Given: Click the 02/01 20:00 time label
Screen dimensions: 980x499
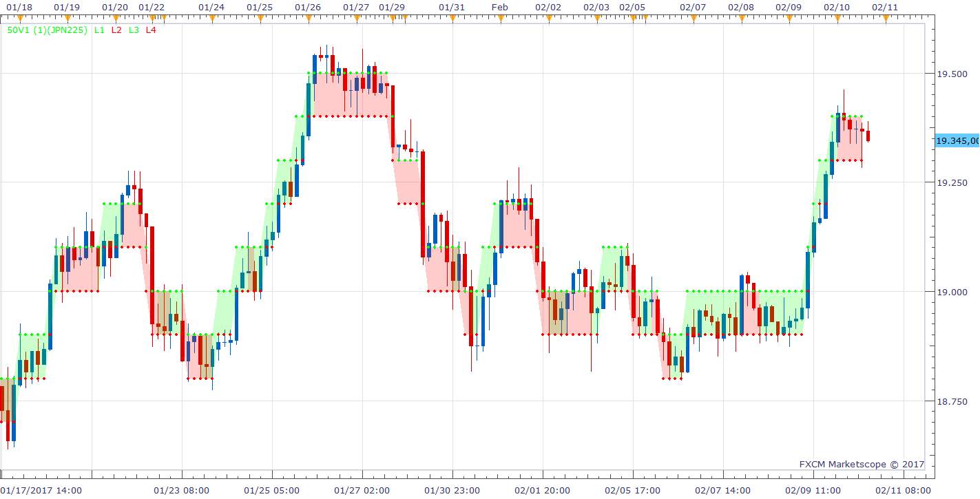Looking at the screenshot, I should 543,490.
